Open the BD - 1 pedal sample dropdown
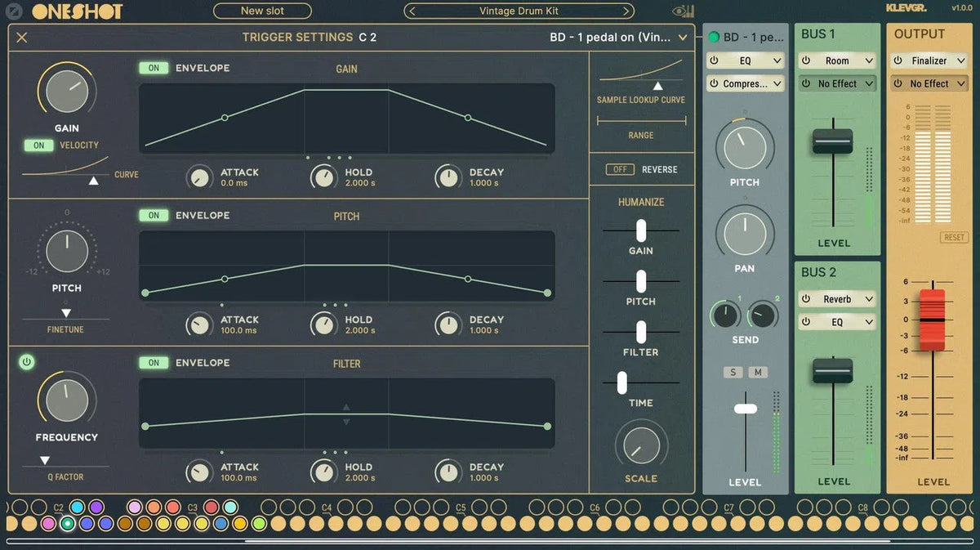The width and height of the screenshot is (980, 550). coord(683,38)
